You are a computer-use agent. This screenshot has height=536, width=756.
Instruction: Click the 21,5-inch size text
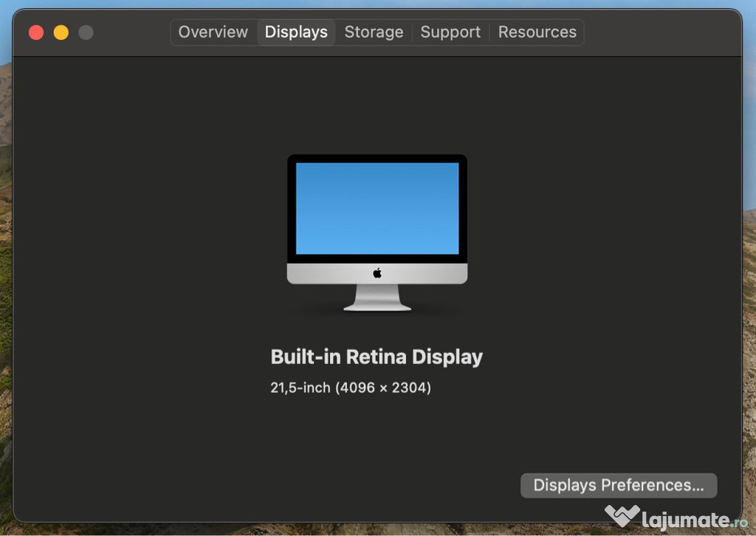(x=300, y=388)
